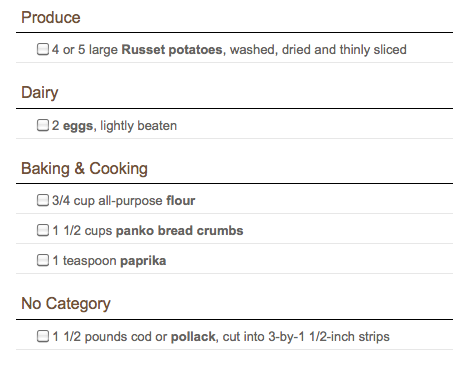Viewport: 453px width, 368px height.
Task: Click the bold paprika ingredient word
Action: coord(143,261)
